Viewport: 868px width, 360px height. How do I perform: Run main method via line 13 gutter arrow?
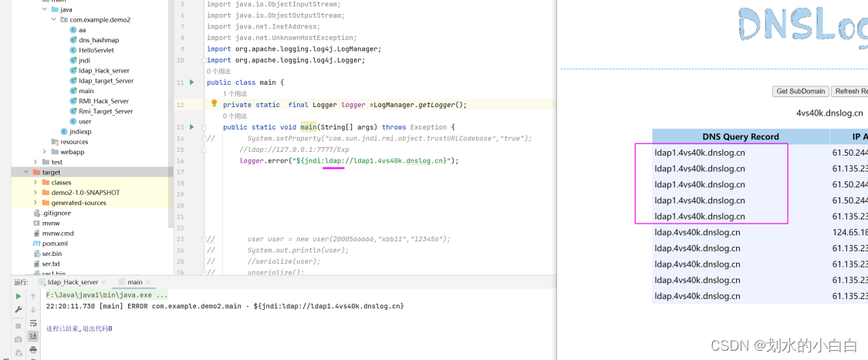(x=192, y=127)
